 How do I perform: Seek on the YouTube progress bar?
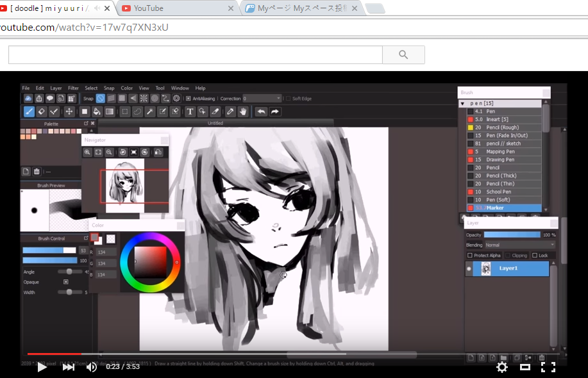(x=294, y=354)
